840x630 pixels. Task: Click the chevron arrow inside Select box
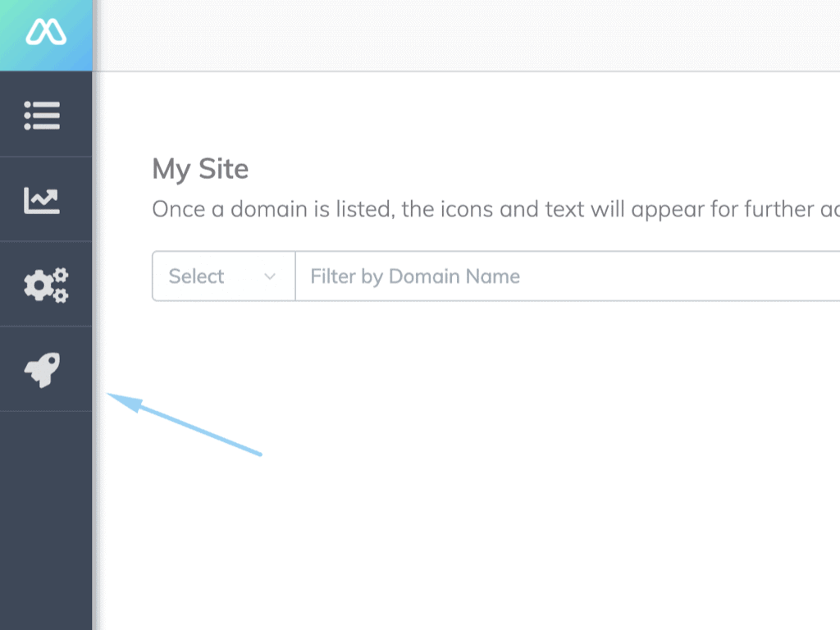[270, 277]
